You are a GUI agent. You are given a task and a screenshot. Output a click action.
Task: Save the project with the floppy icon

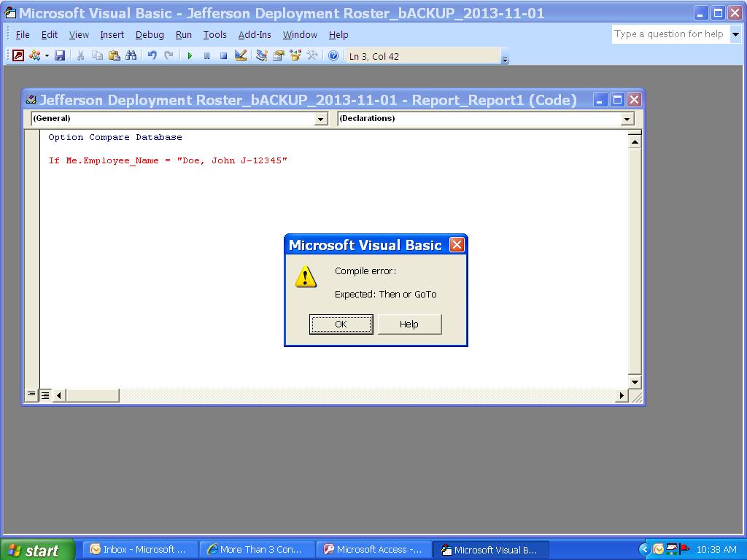(x=60, y=55)
